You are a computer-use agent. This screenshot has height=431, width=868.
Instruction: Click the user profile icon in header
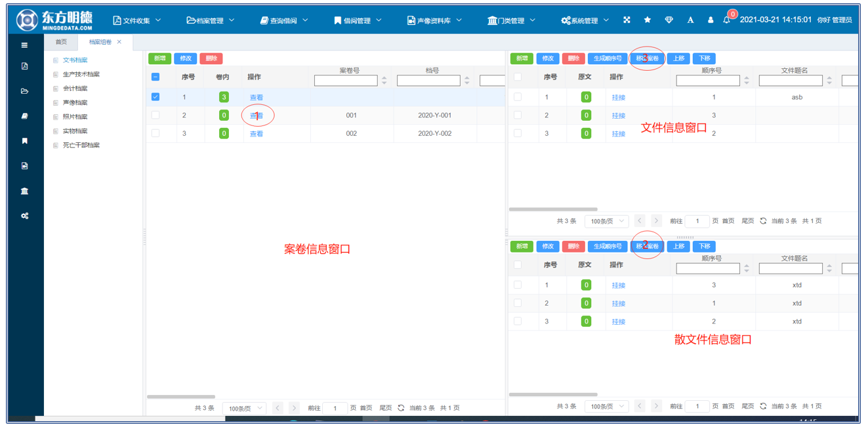point(710,20)
